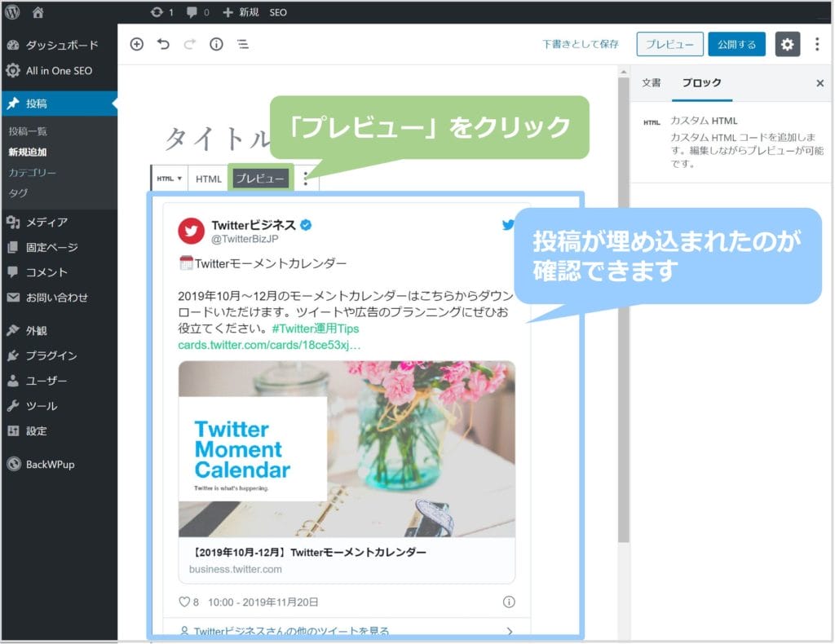This screenshot has height=644, width=835.
Task: Click the Twitter bird icon in tweet
Action: point(508,225)
